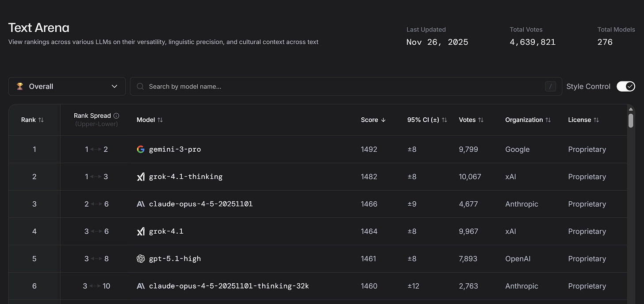Open the gemini-3-pro model name
This screenshot has height=304, width=644.
(x=175, y=149)
